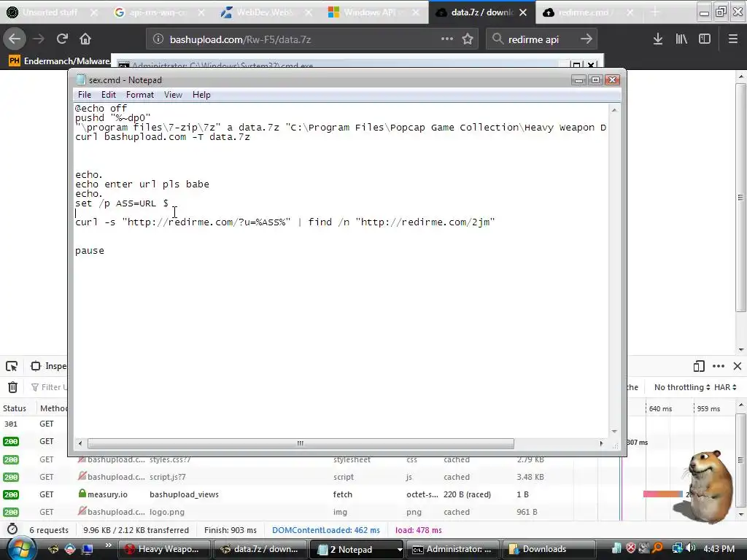Open page actions three-dot menu
This screenshot has width=747, height=560.
pyautogui.click(x=447, y=39)
